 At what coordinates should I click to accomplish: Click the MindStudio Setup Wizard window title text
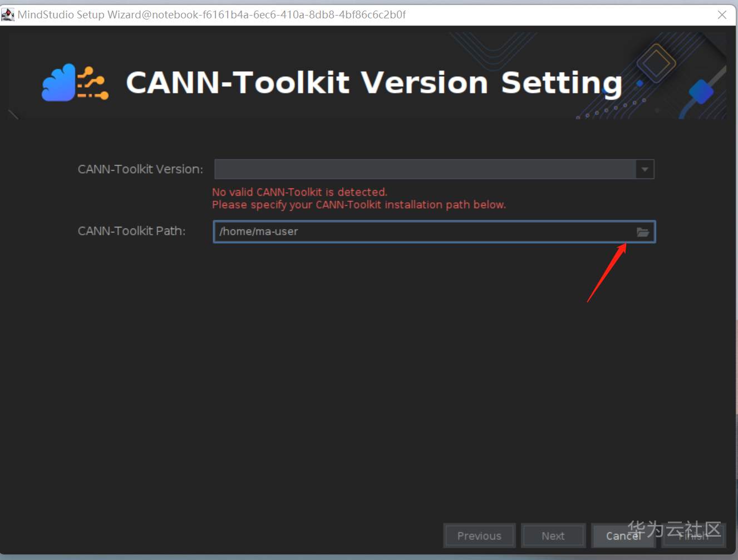point(211,14)
